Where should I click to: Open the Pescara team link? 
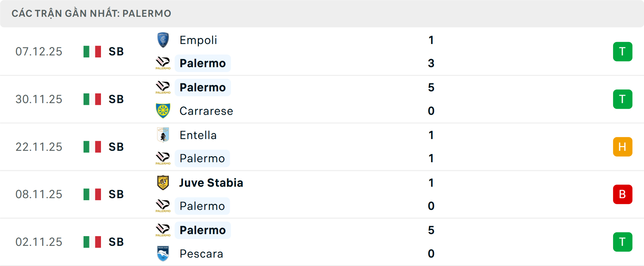(201, 254)
